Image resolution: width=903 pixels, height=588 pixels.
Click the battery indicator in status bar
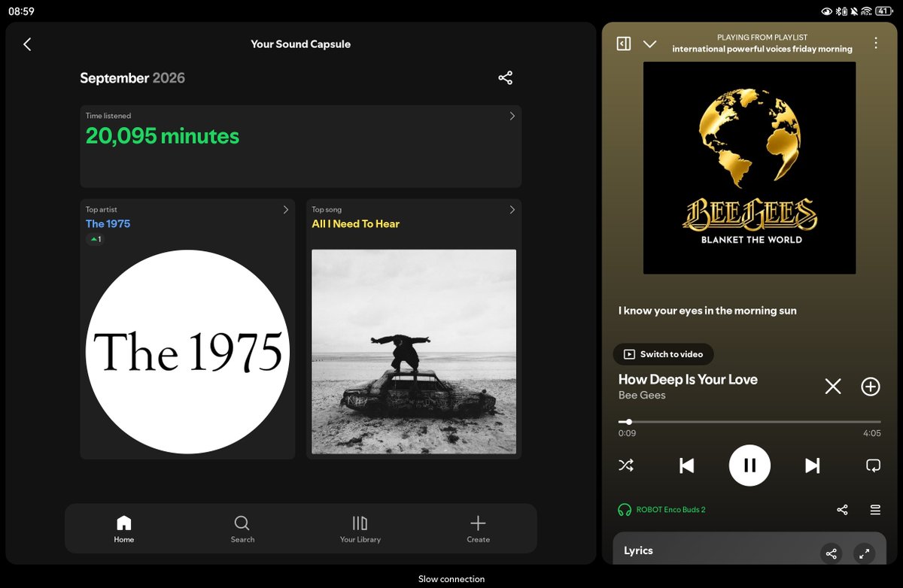(x=883, y=11)
